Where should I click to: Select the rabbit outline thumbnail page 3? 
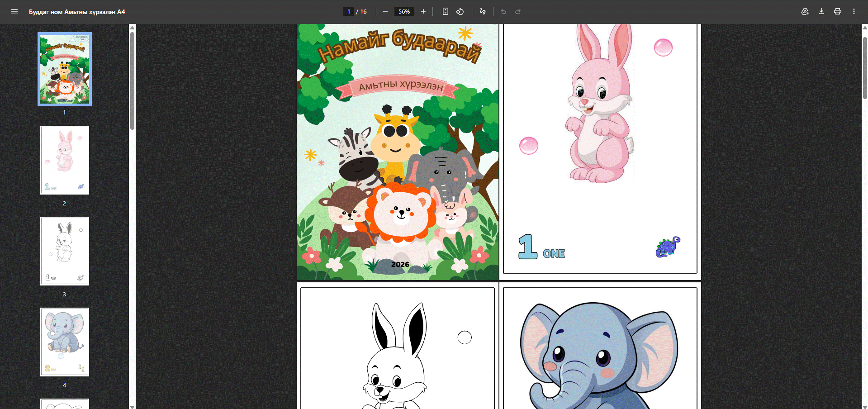pos(65,251)
